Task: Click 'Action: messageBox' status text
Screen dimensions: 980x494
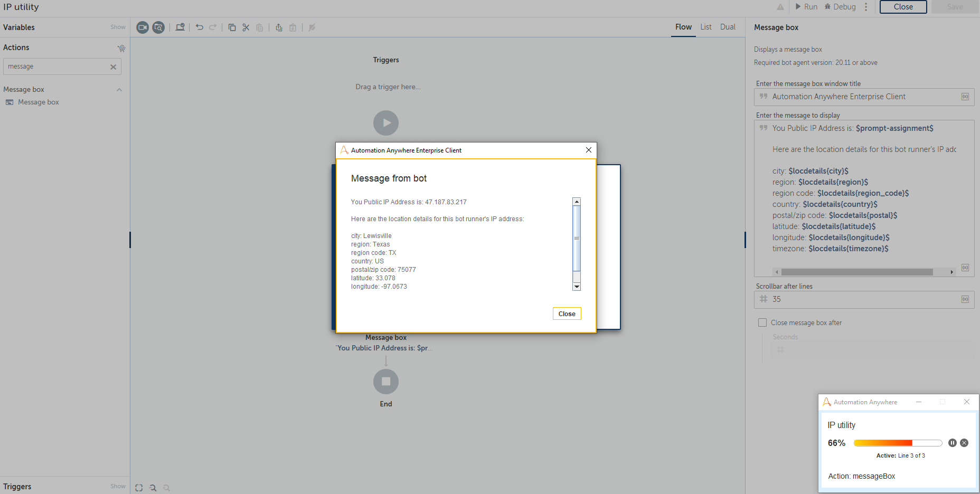Action: 862,476
